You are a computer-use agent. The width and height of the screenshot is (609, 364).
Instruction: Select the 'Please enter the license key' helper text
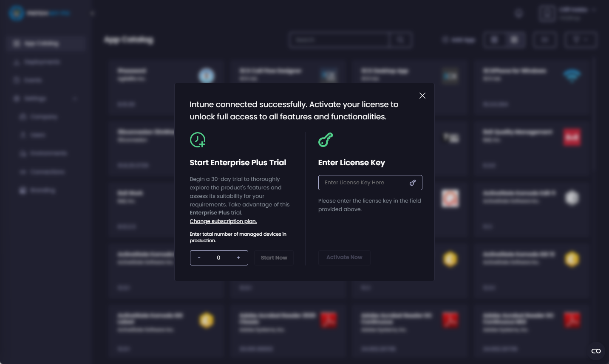tap(370, 205)
